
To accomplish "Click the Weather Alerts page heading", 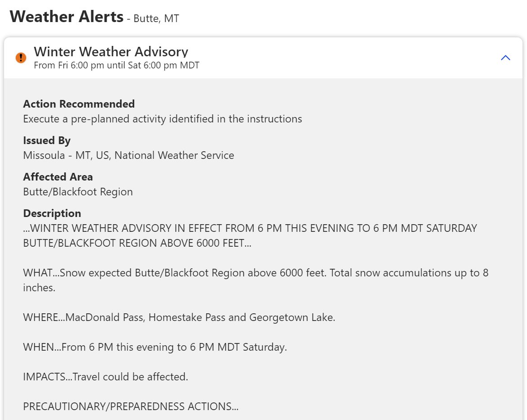I will pos(67,17).
